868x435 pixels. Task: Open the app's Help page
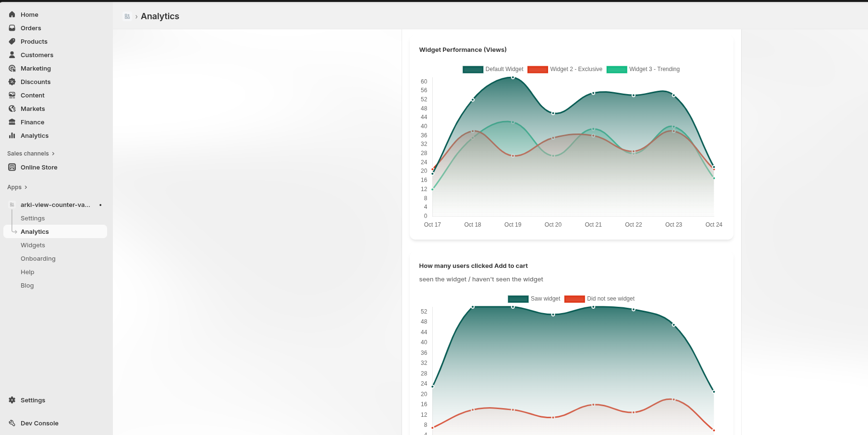(27, 272)
